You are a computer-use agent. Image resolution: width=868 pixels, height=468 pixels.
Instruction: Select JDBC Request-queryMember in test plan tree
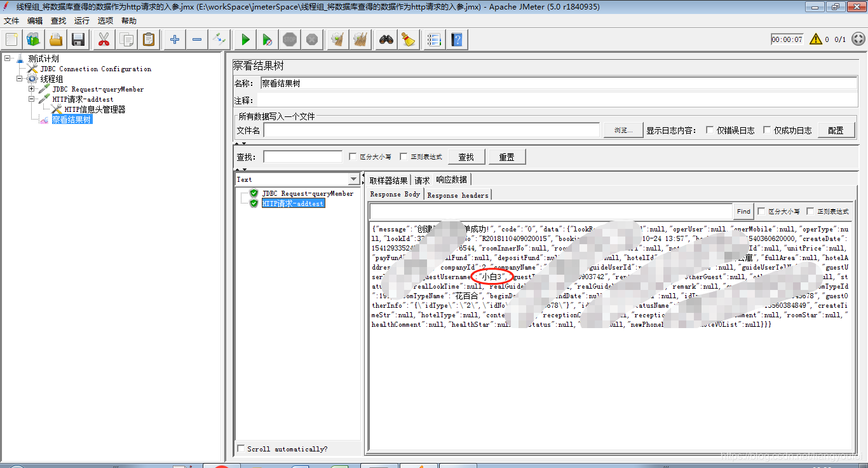98,89
